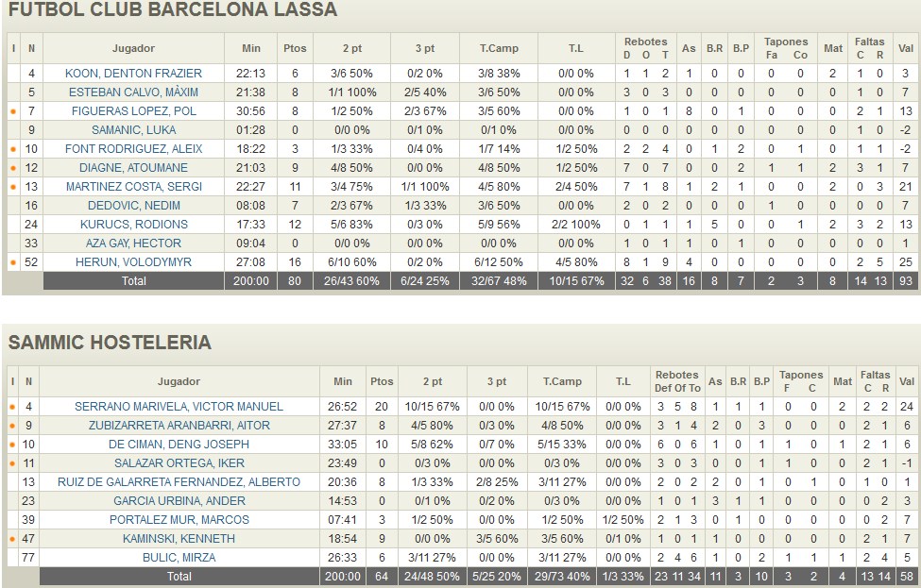Click the Ptos column header in Barcelona table

pos(295,48)
